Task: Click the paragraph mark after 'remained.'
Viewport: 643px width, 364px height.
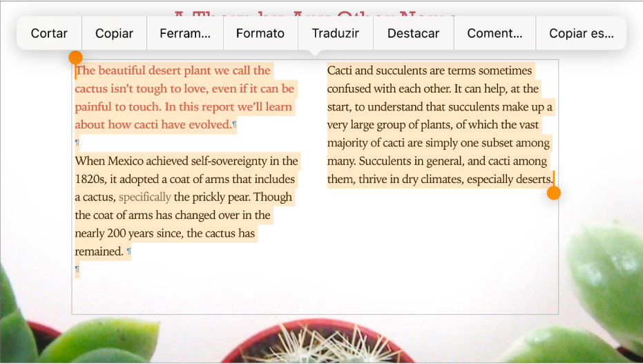Action: point(128,251)
